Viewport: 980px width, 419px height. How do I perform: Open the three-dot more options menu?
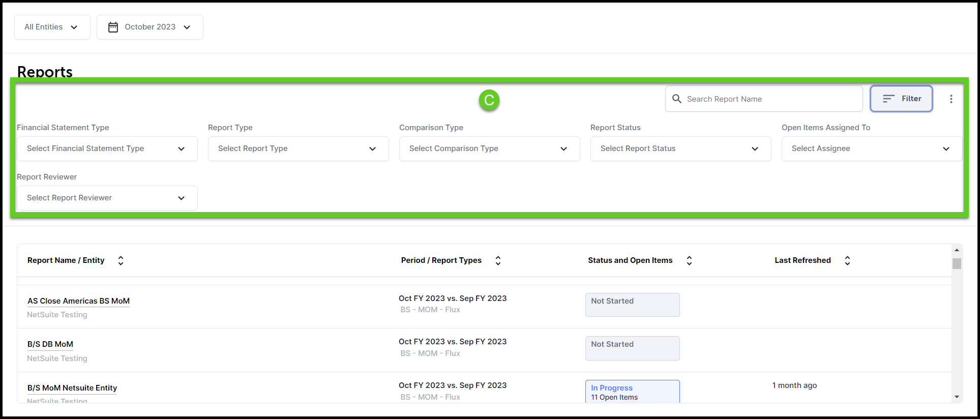tap(951, 99)
